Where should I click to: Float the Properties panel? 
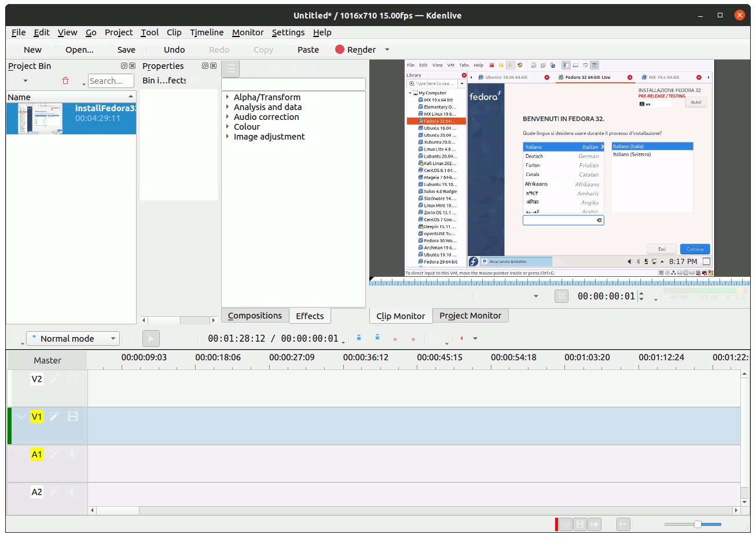205,66
